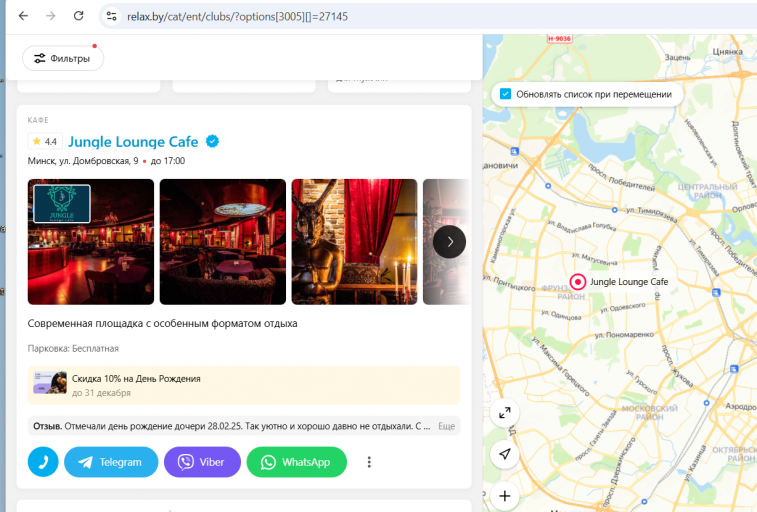Click the address Минск, ул. Домбровская, 9

[x=83, y=161]
